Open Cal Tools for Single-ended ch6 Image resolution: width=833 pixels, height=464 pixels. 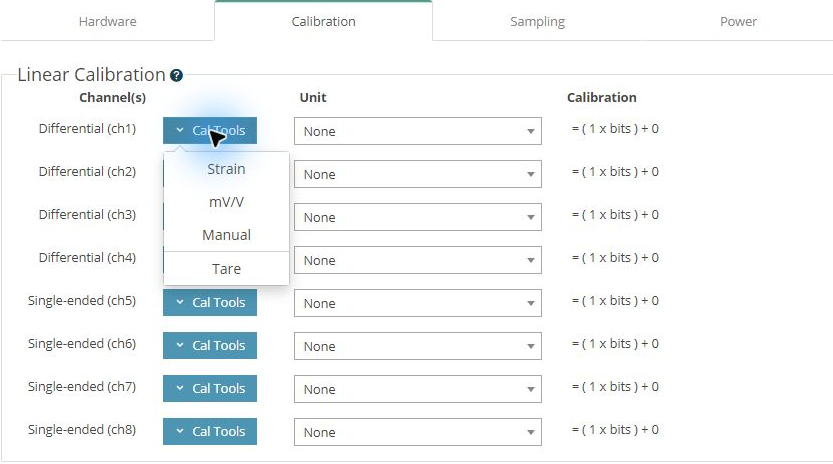coord(210,345)
